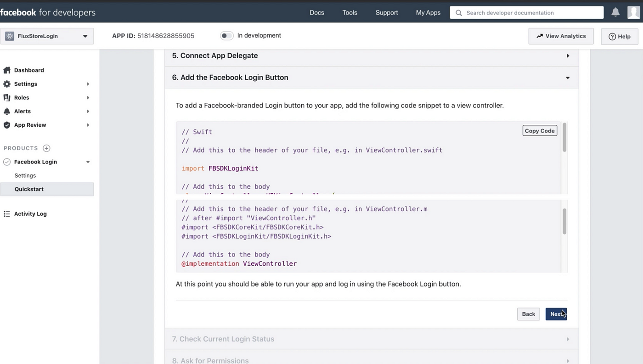Click the 'import FBSDKLoginKit' code line
The height and width of the screenshot is (364, 643).
pyautogui.click(x=220, y=168)
